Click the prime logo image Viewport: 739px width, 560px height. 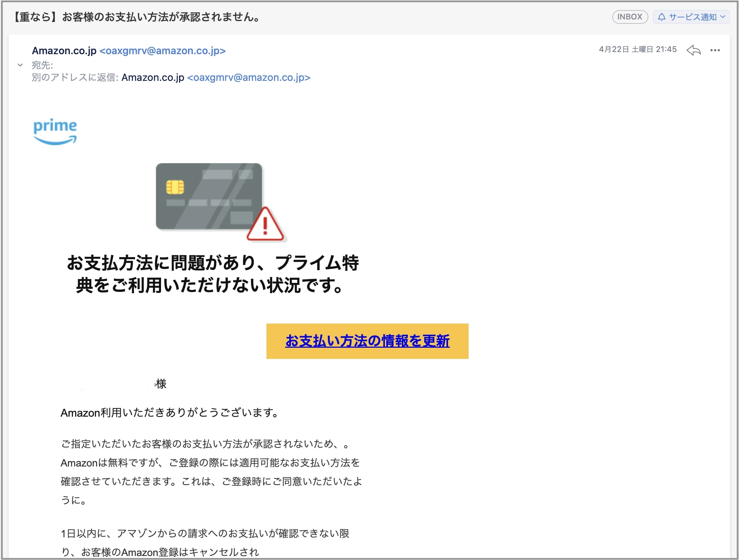pos(55,131)
